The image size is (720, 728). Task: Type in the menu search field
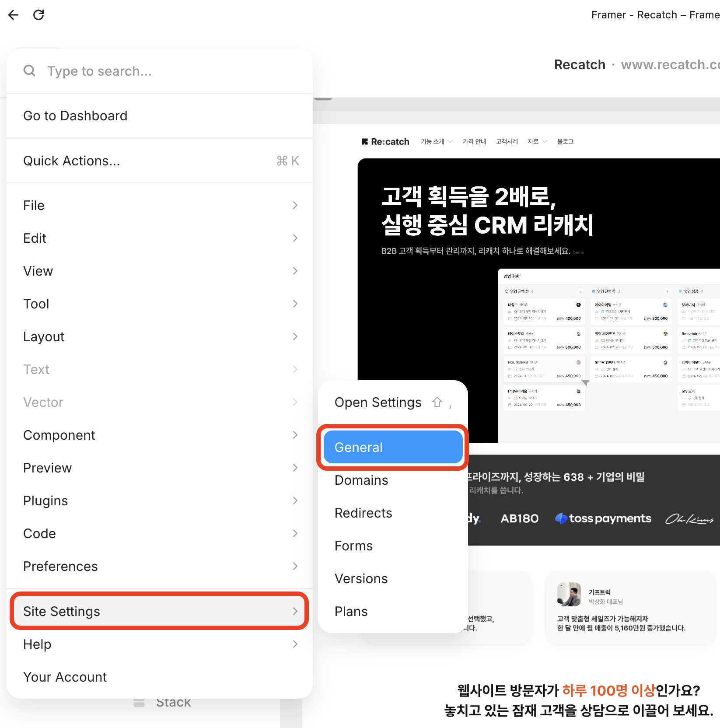160,71
